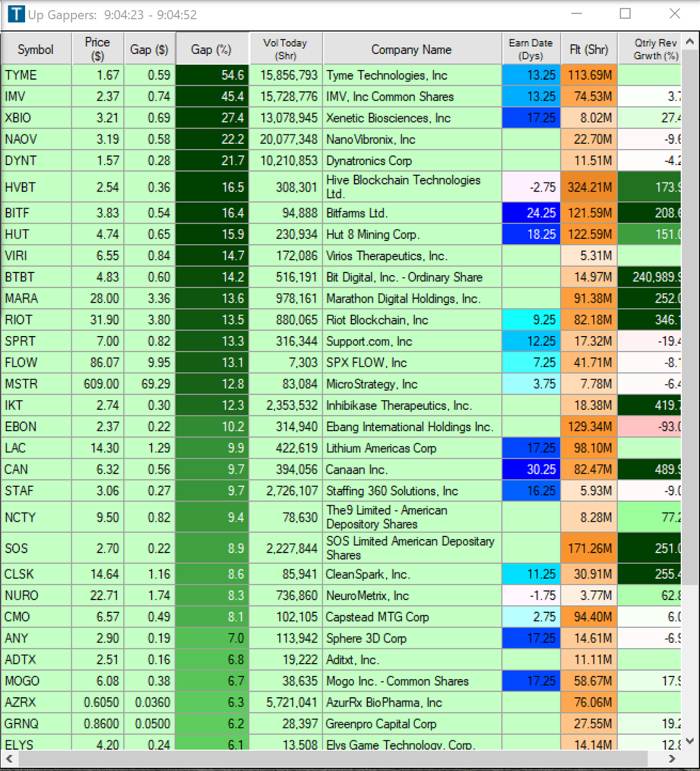Sort by the Symbol column header

(36, 49)
